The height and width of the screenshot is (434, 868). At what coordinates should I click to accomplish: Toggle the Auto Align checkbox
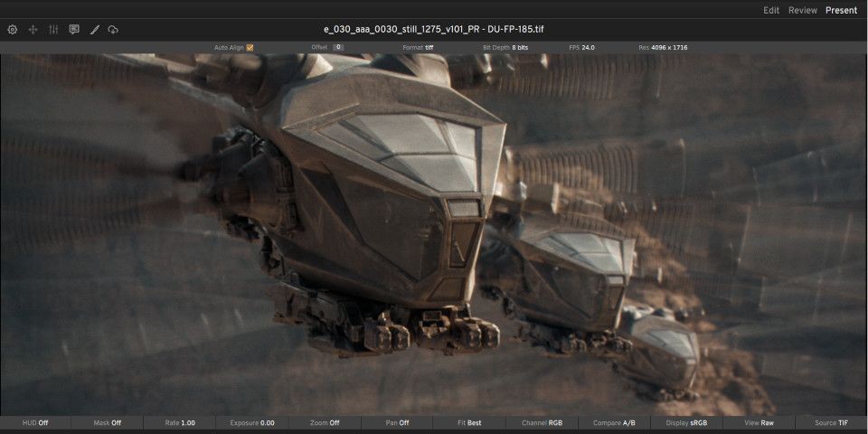coord(250,47)
